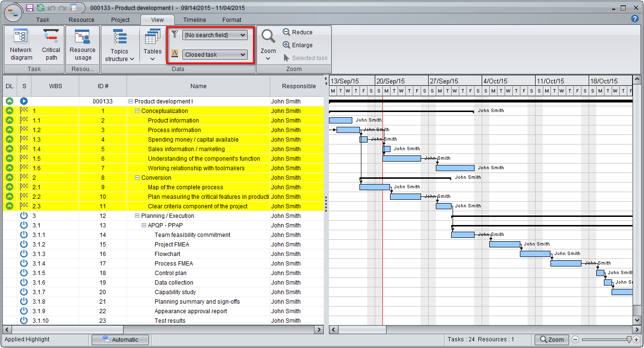
Task: Switch to the Project ribbon tab
Action: click(x=120, y=20)
